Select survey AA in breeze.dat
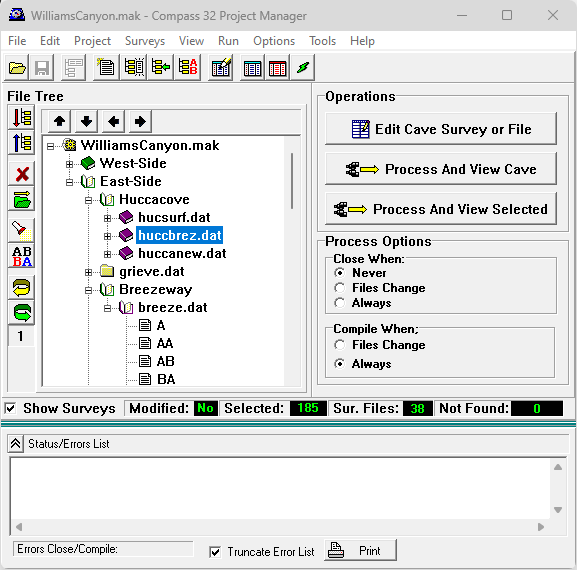577x570 pixels. (164, 343)
